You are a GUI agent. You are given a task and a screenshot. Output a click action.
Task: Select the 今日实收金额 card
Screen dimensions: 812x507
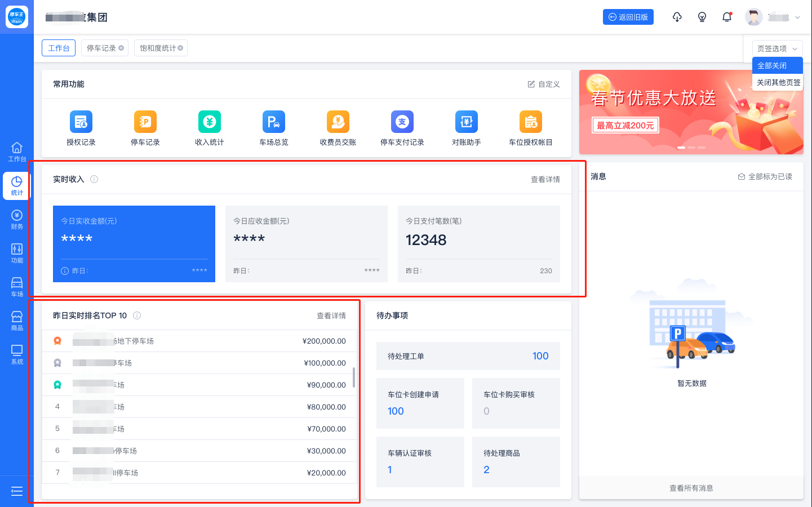coord(134,244)
